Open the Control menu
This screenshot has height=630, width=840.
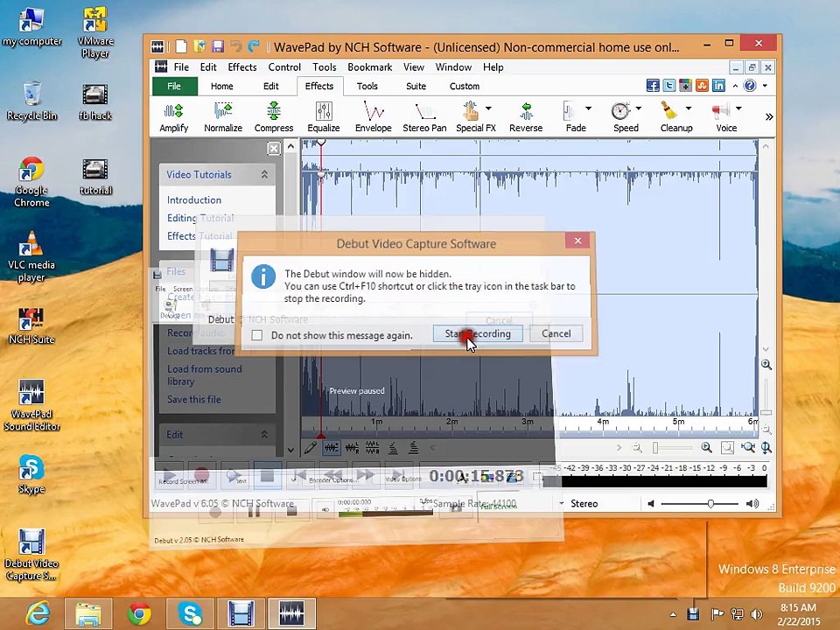pyautogui.click(x=284, y=67)
